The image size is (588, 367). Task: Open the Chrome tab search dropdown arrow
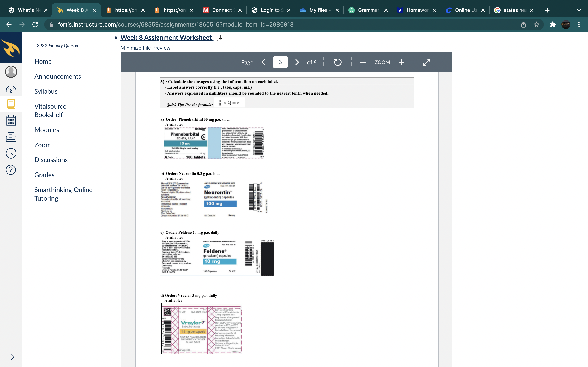point(579,10)
